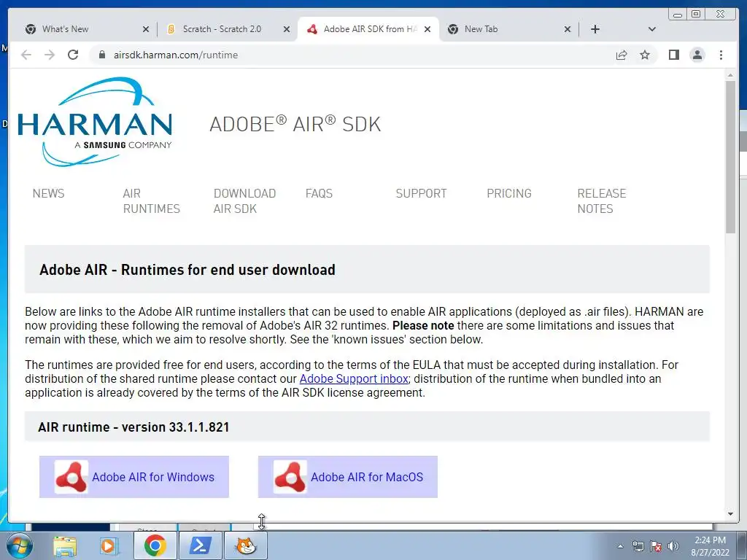The width and height of the screenshot is (747, 560).
Task: Open the Chrome profile menu
Action: pyautogui.click(x=697, y=55)
